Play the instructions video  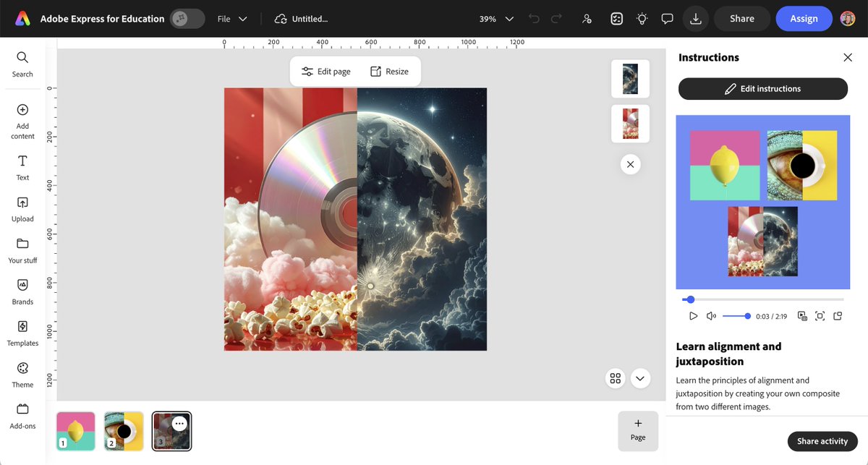(x=693, y=315)
